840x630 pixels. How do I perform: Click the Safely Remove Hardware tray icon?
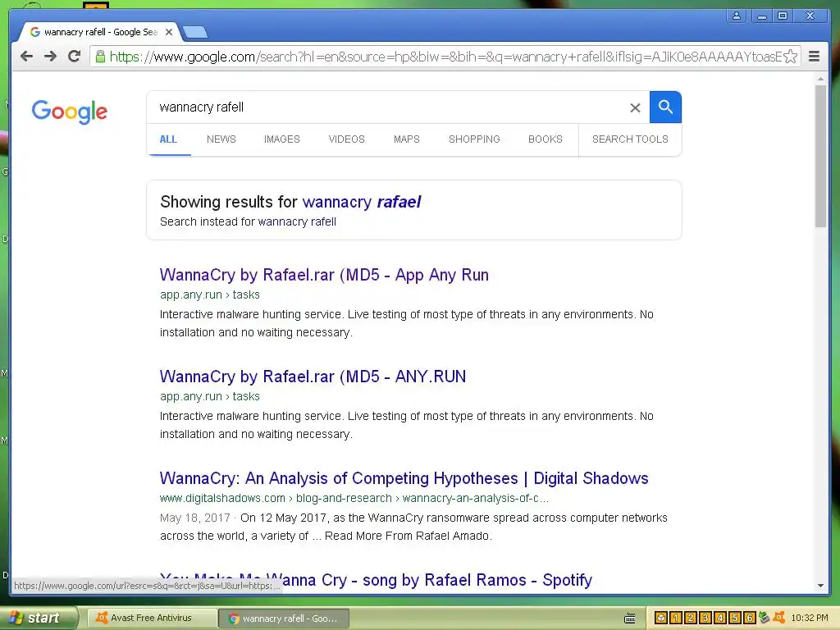tap(764, 618)
